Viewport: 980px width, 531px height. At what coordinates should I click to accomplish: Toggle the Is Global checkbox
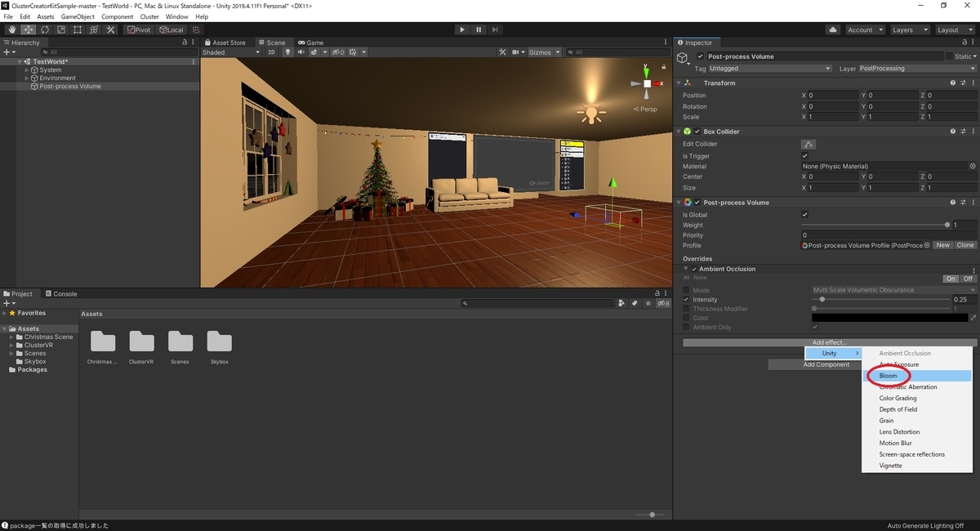pos(805,215)
